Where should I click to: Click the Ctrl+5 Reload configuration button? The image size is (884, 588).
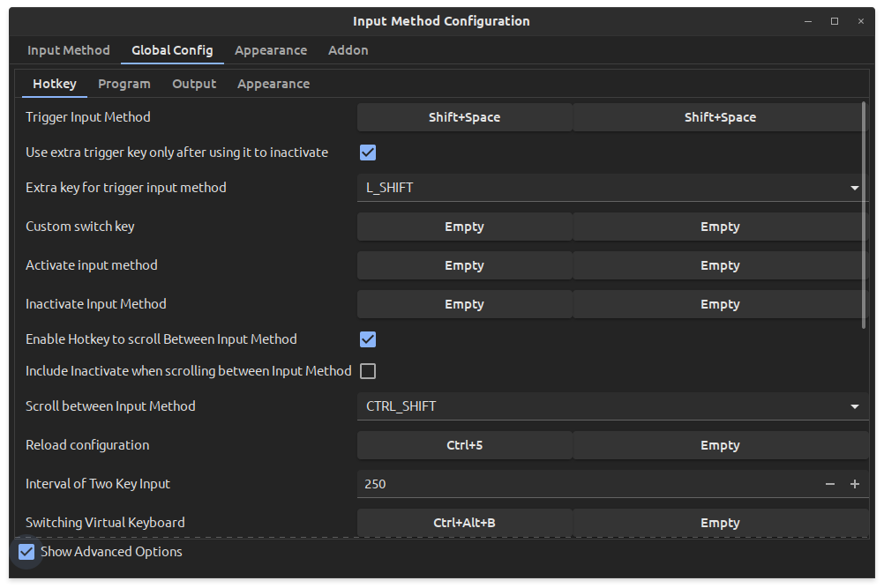point(465,445)
